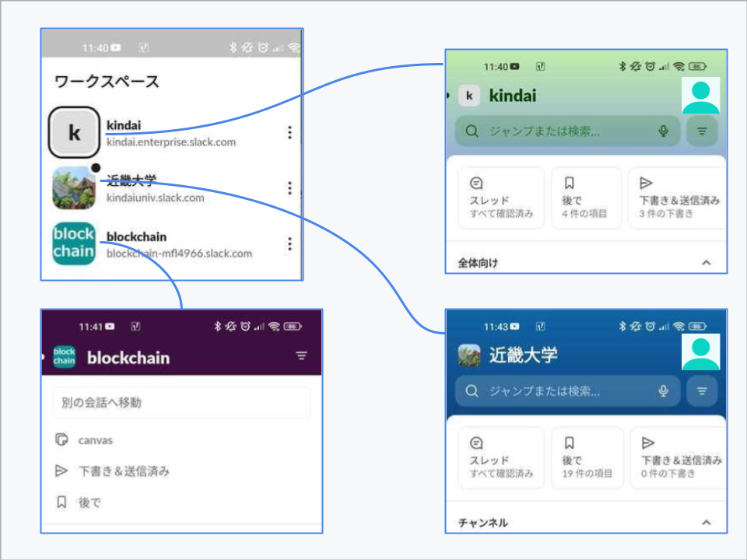Open three-dot menu for blockchain workspace
This screenshot has height=560, width=747.
pyautogui.click(x=289, y=244)
